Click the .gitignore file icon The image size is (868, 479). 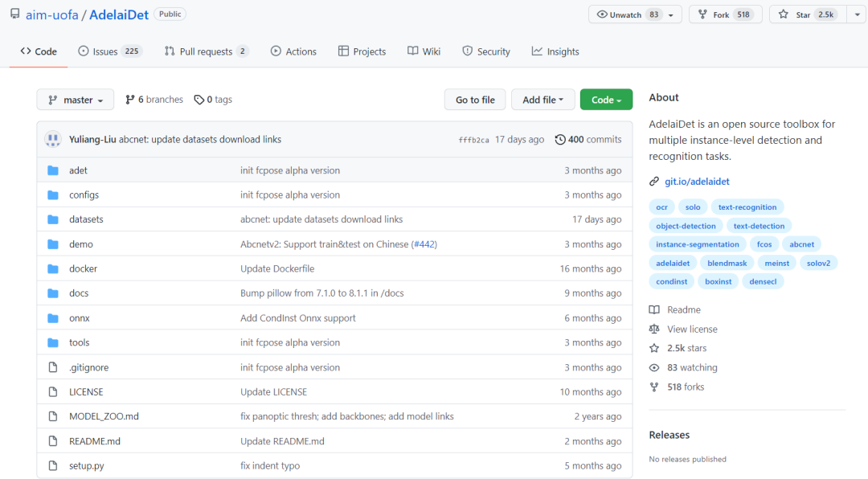point(53,367)
